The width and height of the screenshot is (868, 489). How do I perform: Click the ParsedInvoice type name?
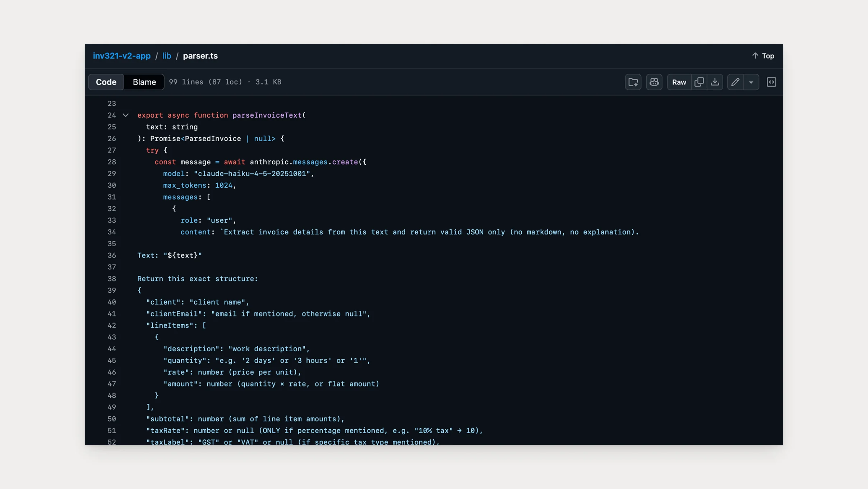(x=213, y=139)
